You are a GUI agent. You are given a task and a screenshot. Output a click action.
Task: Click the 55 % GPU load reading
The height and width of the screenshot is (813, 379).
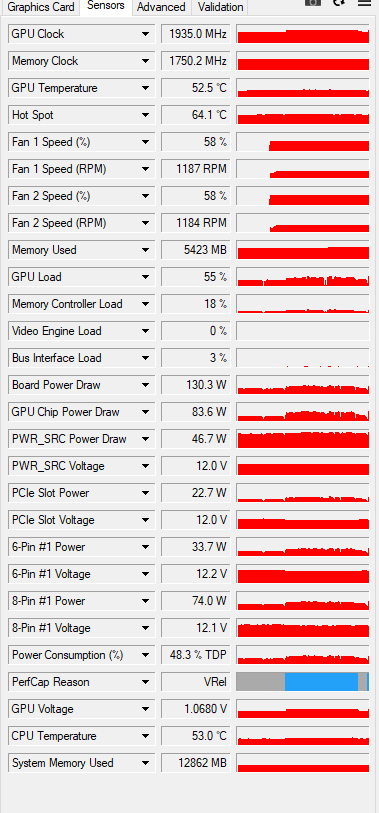point(195,277)
